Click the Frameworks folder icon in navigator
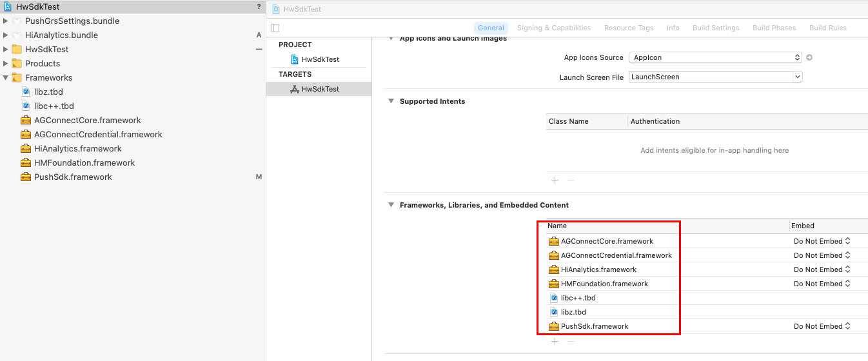868x361 pixels. tap(17, 77)
